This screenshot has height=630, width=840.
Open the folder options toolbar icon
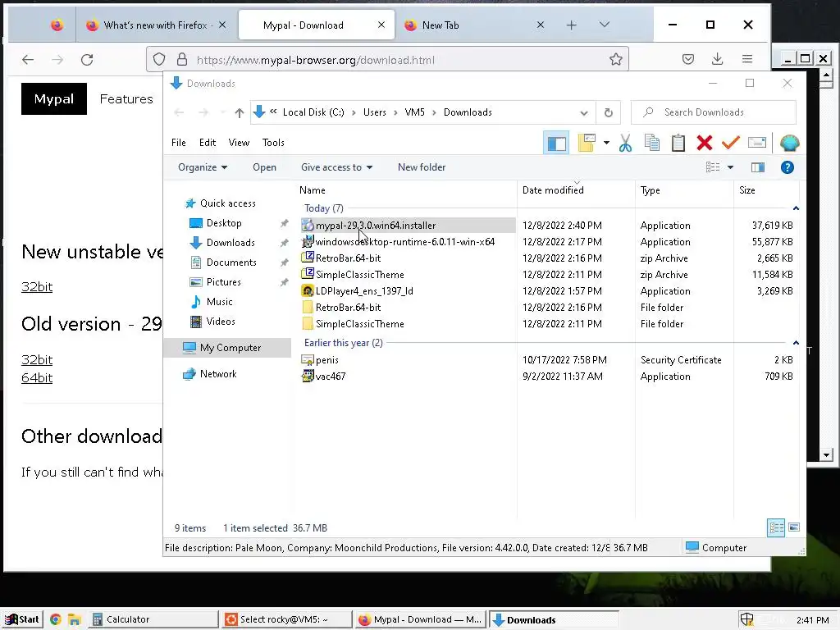pos(587,143)
